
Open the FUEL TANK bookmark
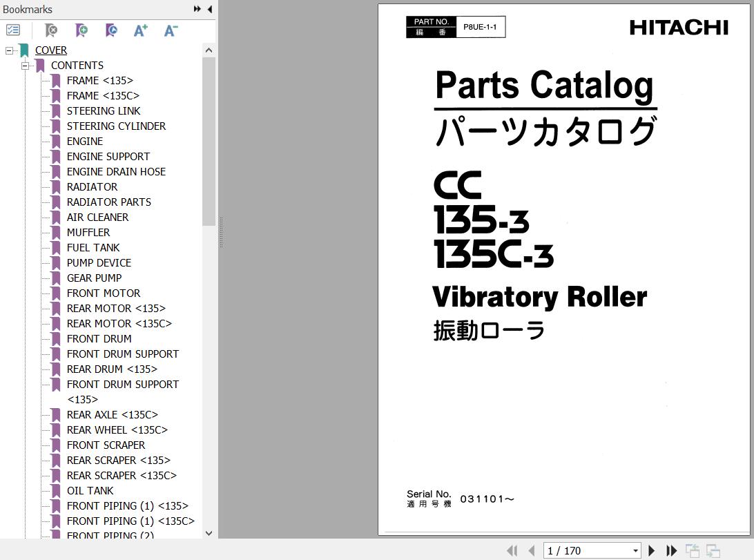click(x=93, y=248)
